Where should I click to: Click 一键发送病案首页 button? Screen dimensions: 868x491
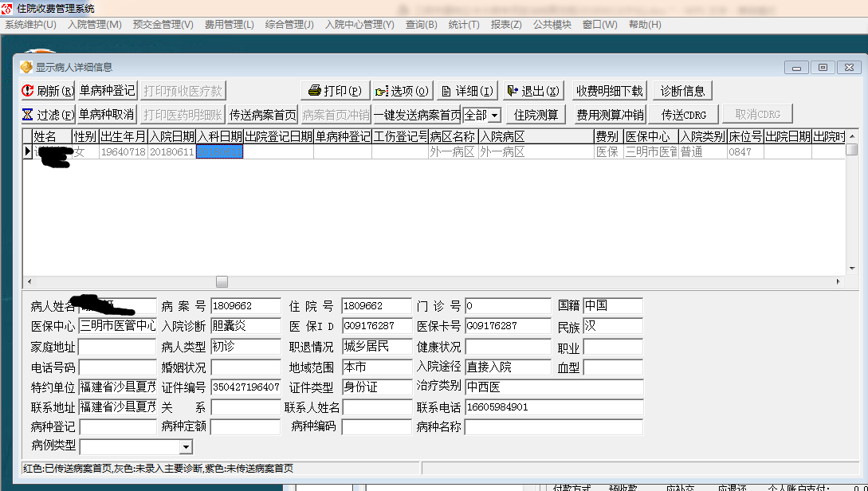[418, 115]
